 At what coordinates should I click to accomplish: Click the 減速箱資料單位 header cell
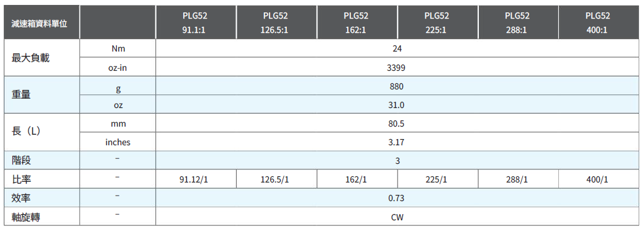(42, 22)
